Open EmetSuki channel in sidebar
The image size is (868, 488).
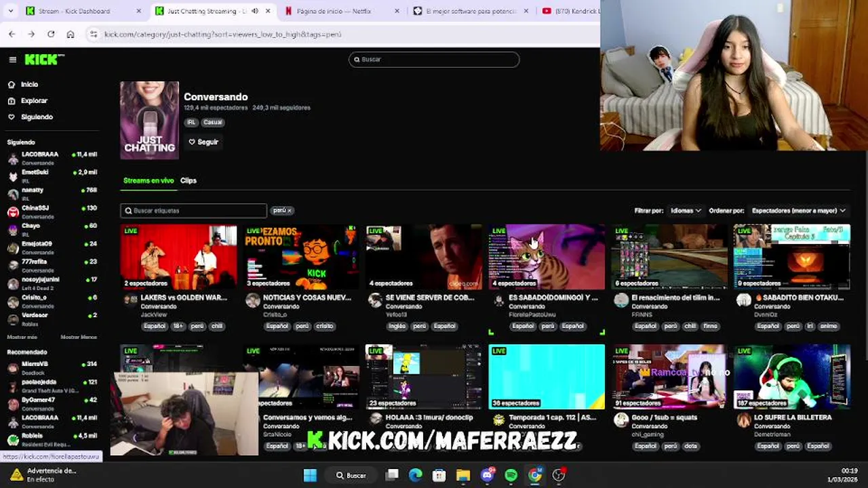52,176
